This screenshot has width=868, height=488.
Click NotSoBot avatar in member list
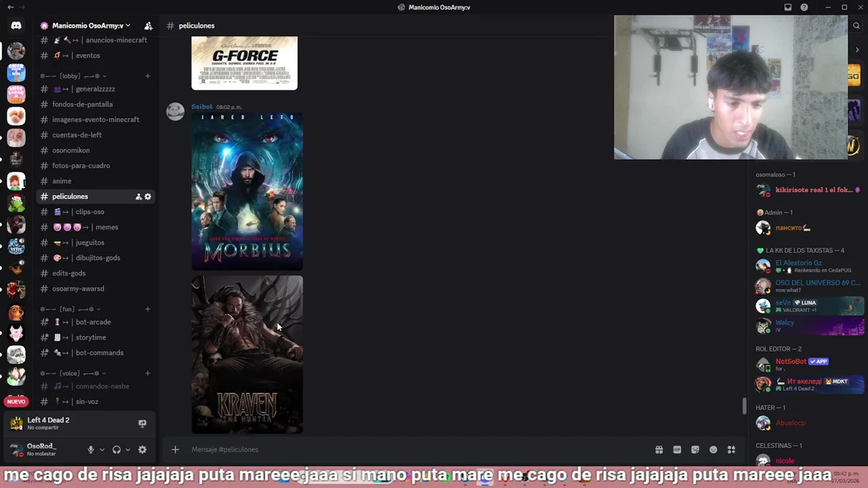tap(764, 365)
